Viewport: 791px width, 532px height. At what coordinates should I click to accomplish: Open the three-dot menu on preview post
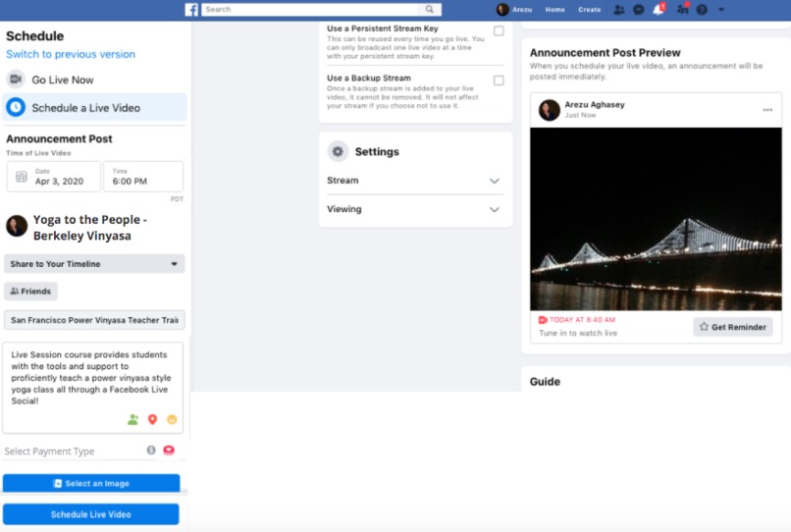click(x=767, y=110)
